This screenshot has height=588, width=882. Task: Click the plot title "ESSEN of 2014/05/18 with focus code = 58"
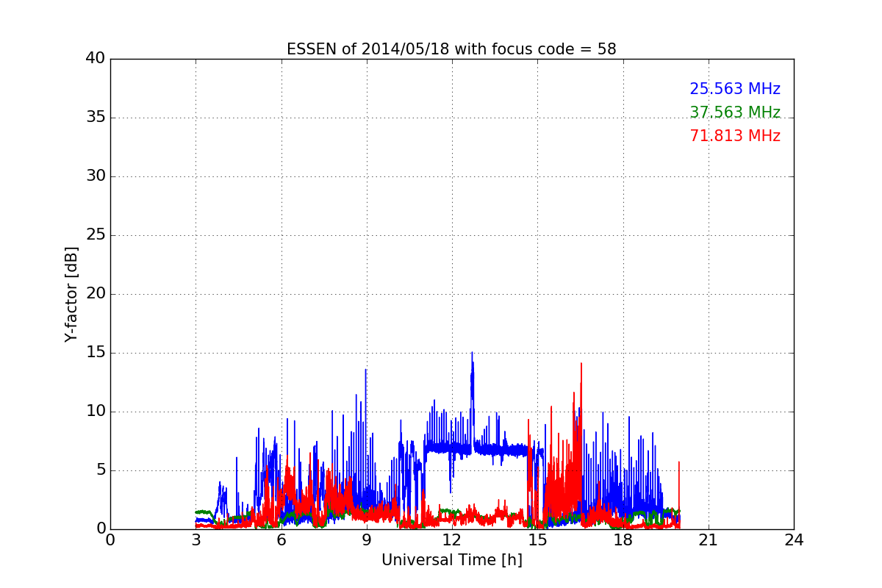451,49
